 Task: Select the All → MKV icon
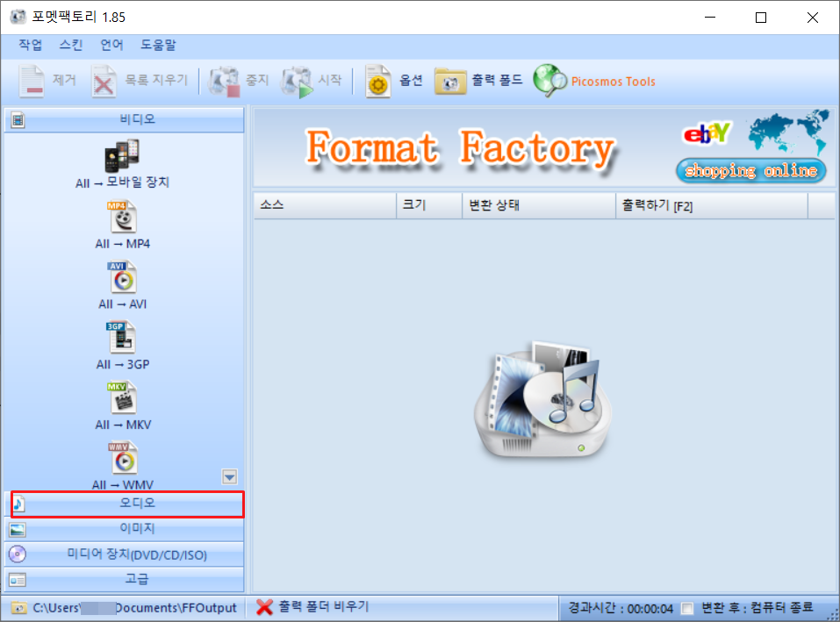[123, 397]
